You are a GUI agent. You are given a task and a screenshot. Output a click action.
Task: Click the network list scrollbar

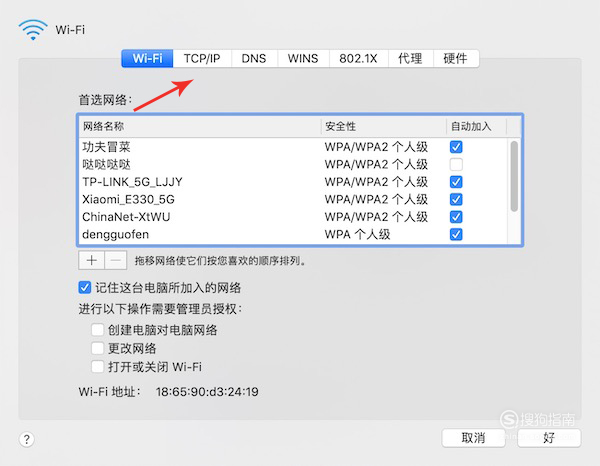click(514, 176)
